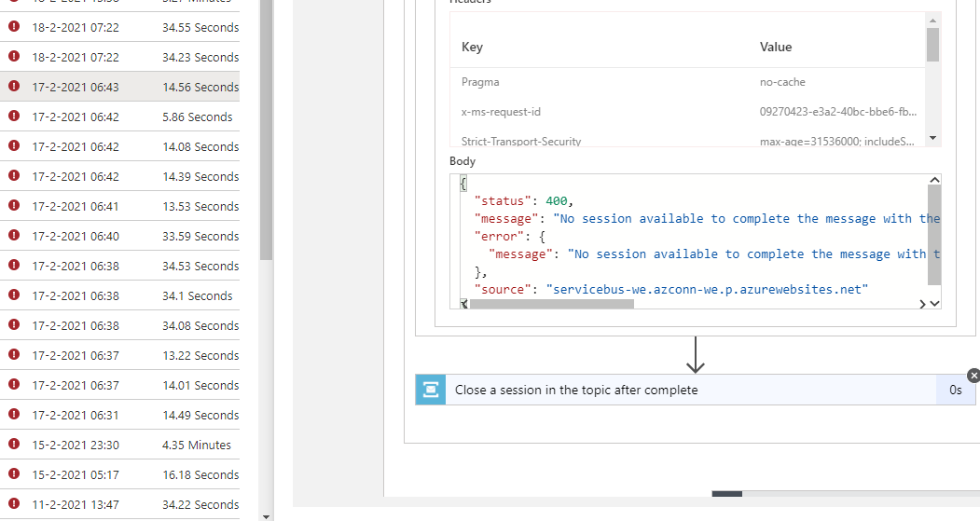The height and width of the screenshot is (521, 980).
Task: Select run start time 17-2-2021 06:31
Action: click(76, 416)
